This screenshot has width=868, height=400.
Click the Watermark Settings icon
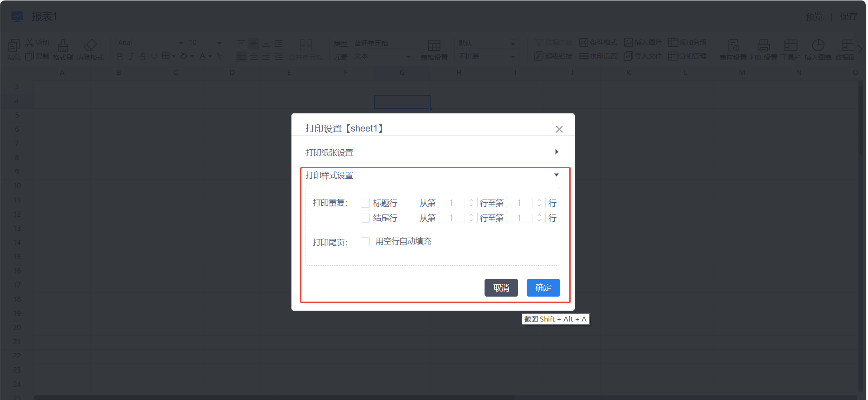click(584, 56)
